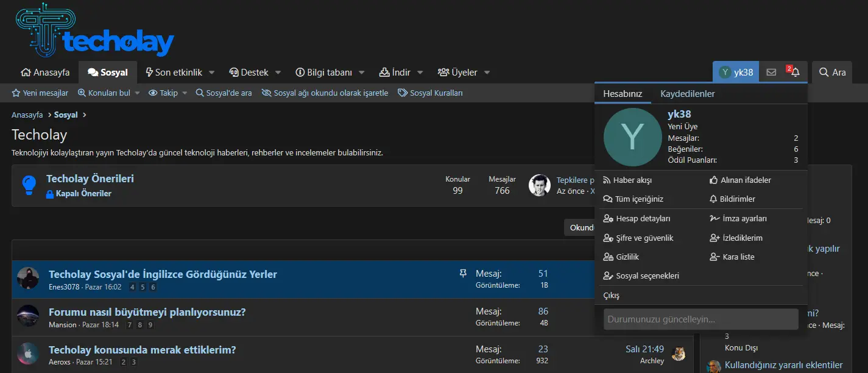Viewport: 868px width, 373px height.
Task: Expand the Destek dropdown arrow
Action: click(278, 73)
